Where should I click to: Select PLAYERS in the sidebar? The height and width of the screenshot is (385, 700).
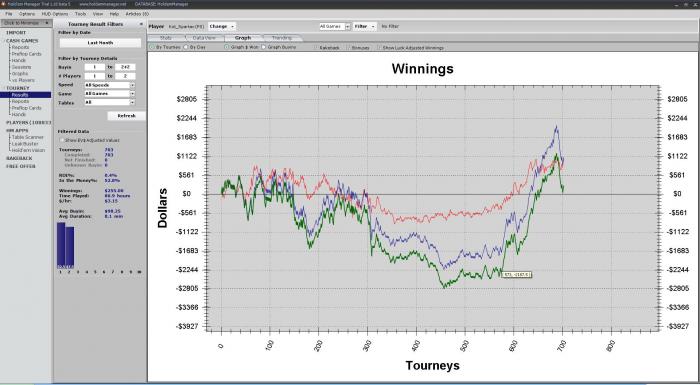(x=29, y=122)
